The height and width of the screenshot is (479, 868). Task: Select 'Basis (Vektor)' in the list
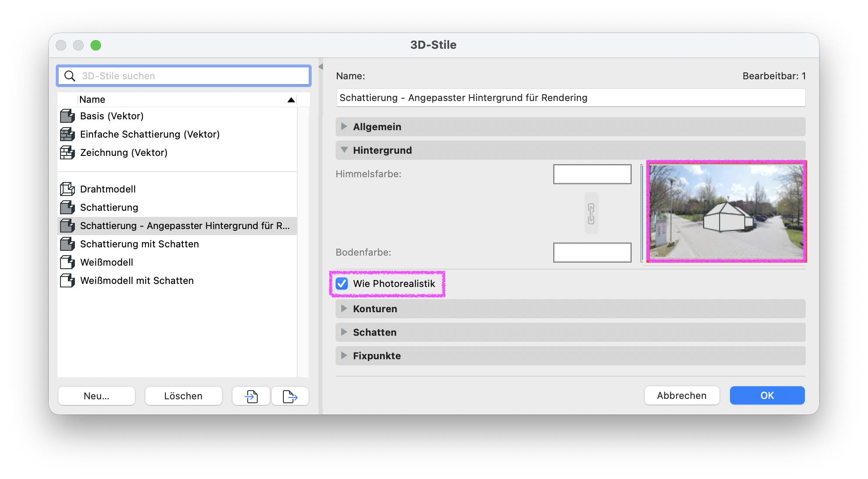click(177, 116)
